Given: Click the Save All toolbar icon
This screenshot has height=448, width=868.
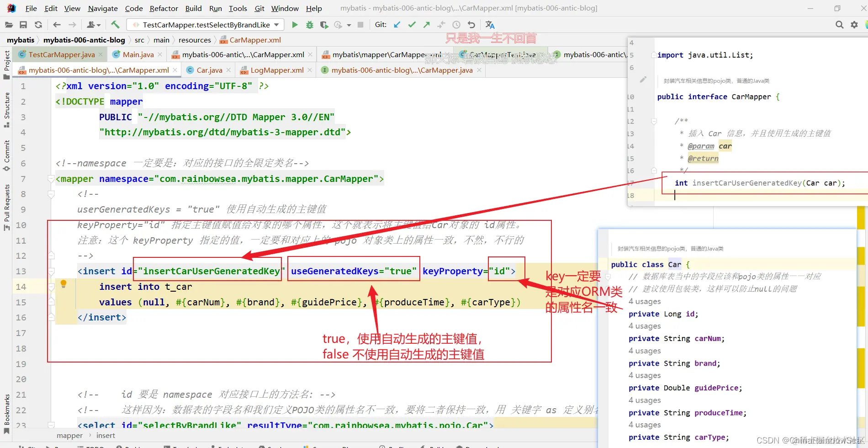Looking at the screenshot, I should click(23, 25).
